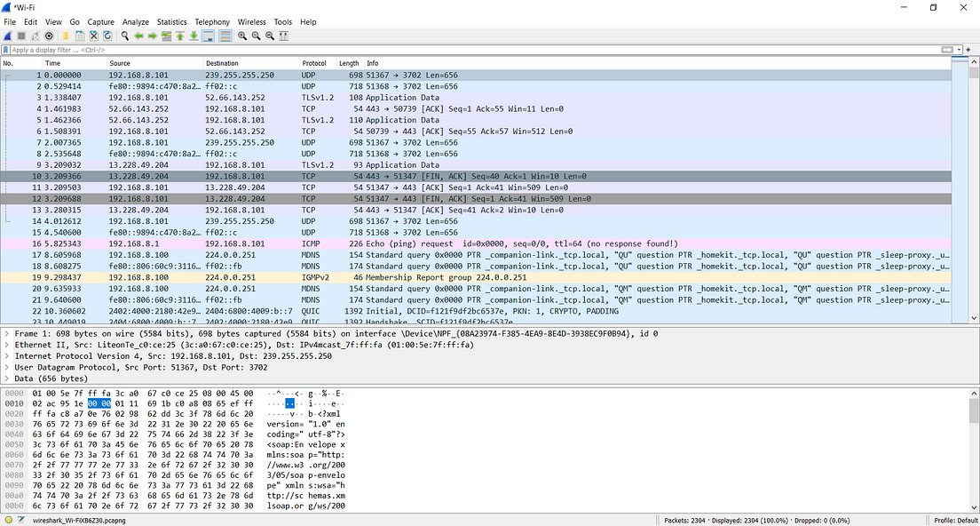
Task: Click the expert information status circle
Action: [x=8, y=520]
